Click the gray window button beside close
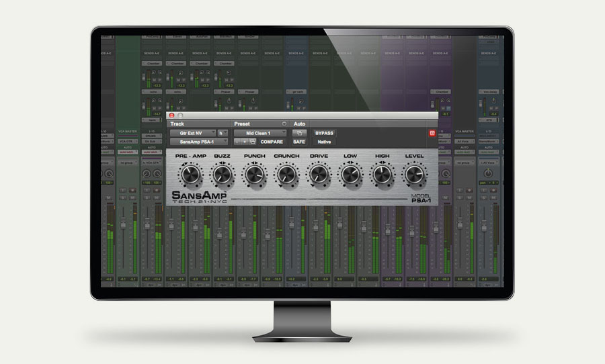605x364 pixels. tap(179, 116)
